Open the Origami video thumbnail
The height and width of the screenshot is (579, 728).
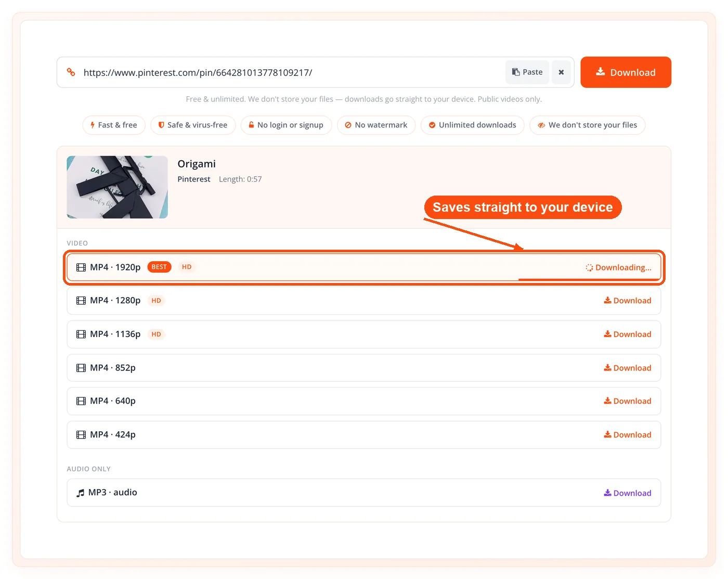tap(118, 187)
